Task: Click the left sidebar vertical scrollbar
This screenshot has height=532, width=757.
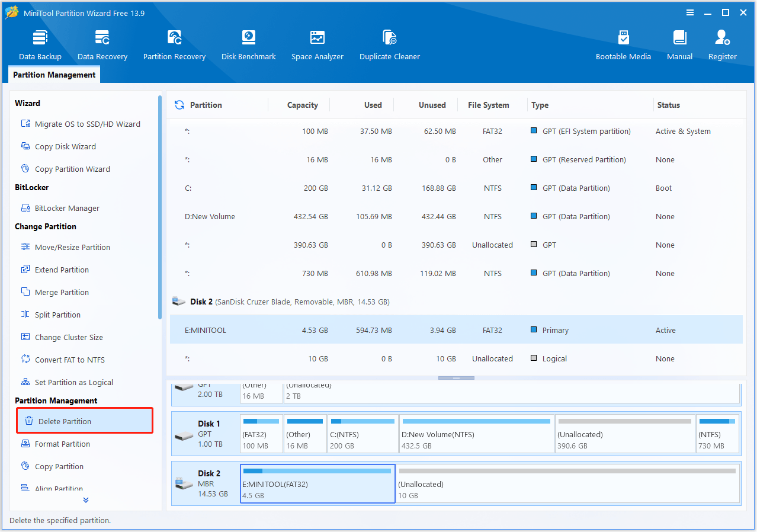Action: point(160,207)
